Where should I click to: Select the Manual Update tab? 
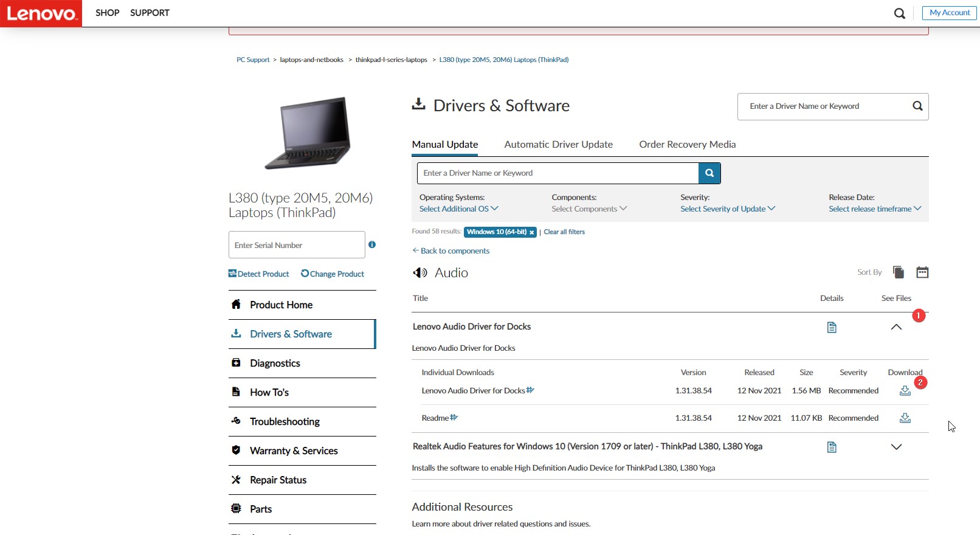(445, 145)
